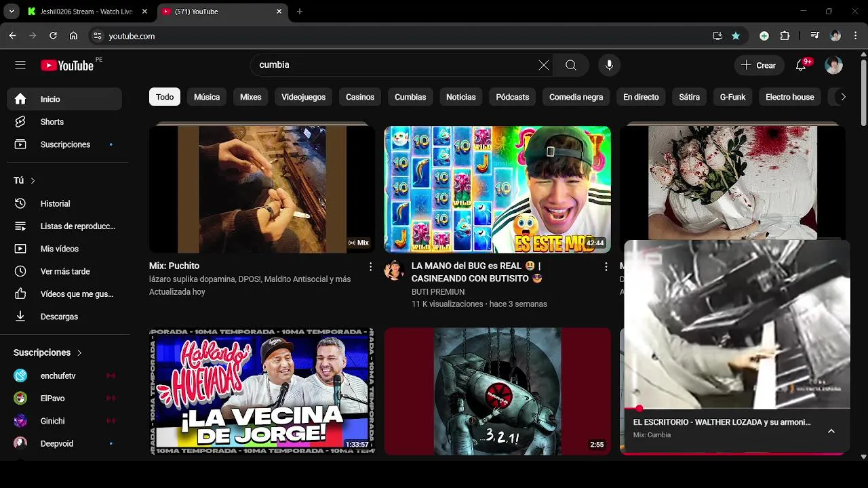Activate voice search microphone
The height and width of the screenshot is (488, 868).
pyautogui.click(x=609, y=65)
